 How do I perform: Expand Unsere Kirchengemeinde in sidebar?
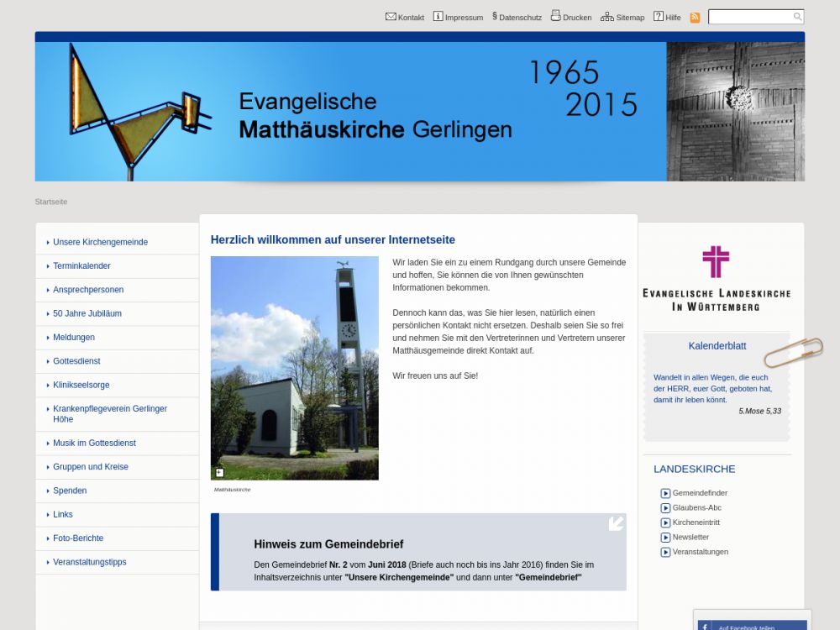pos(100,242)
